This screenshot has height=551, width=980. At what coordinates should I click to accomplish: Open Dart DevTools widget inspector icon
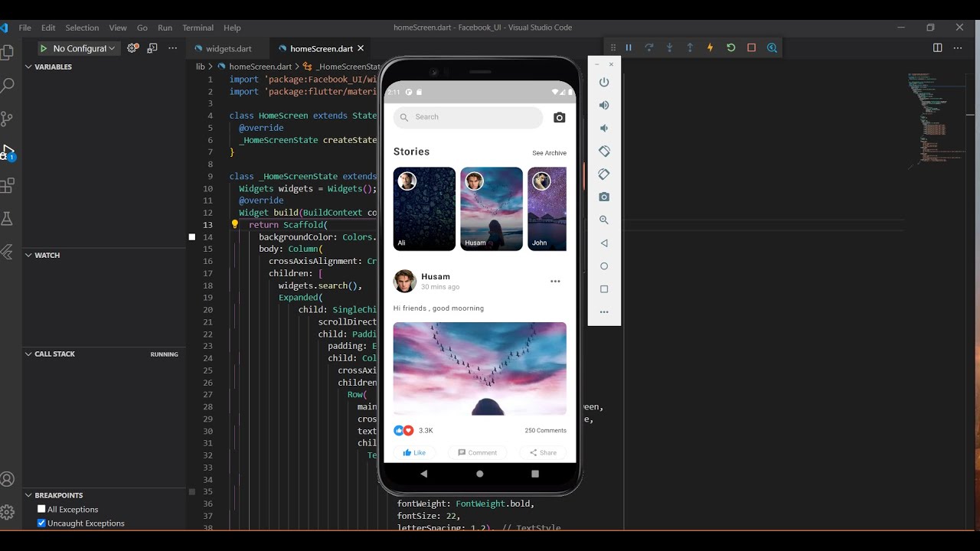click(x=772, y=47)
